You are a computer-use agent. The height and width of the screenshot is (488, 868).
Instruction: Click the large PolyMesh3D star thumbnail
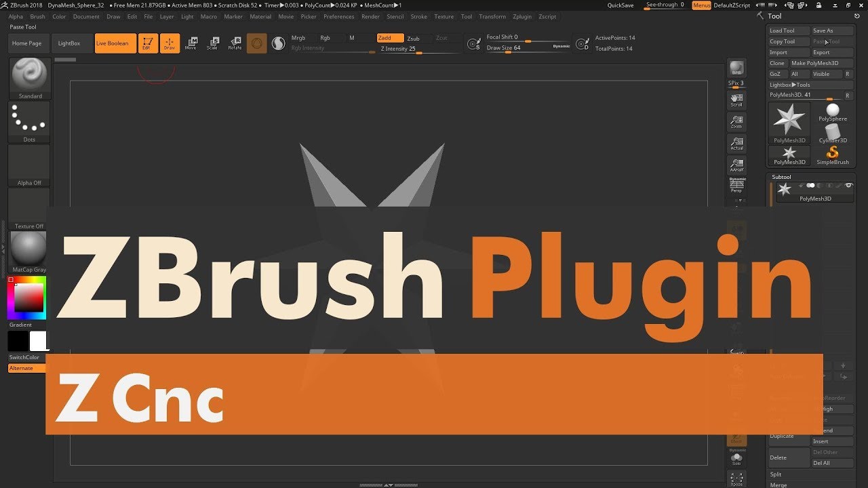click(789, 123)
